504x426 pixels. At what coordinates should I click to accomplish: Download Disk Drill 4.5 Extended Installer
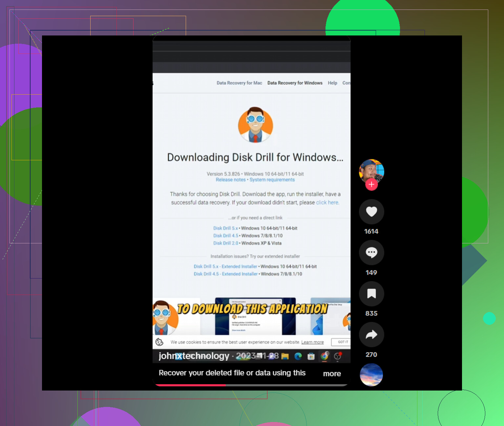pos(225,274)
